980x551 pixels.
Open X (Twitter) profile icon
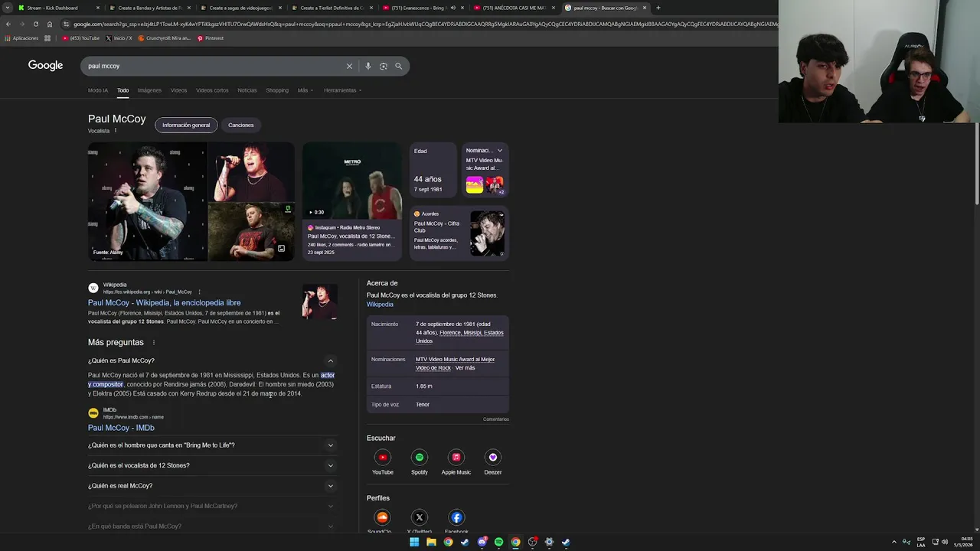pyautogui.click(x=419, y=517)
